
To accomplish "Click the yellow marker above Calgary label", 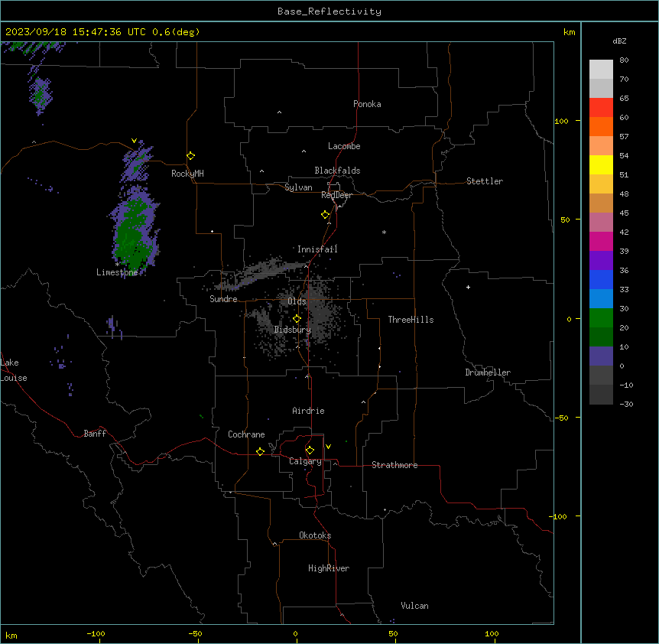I will tap(310, 450).
